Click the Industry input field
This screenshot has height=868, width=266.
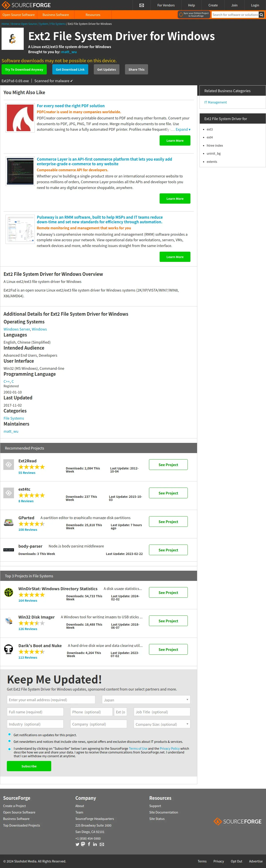[35, 724]
